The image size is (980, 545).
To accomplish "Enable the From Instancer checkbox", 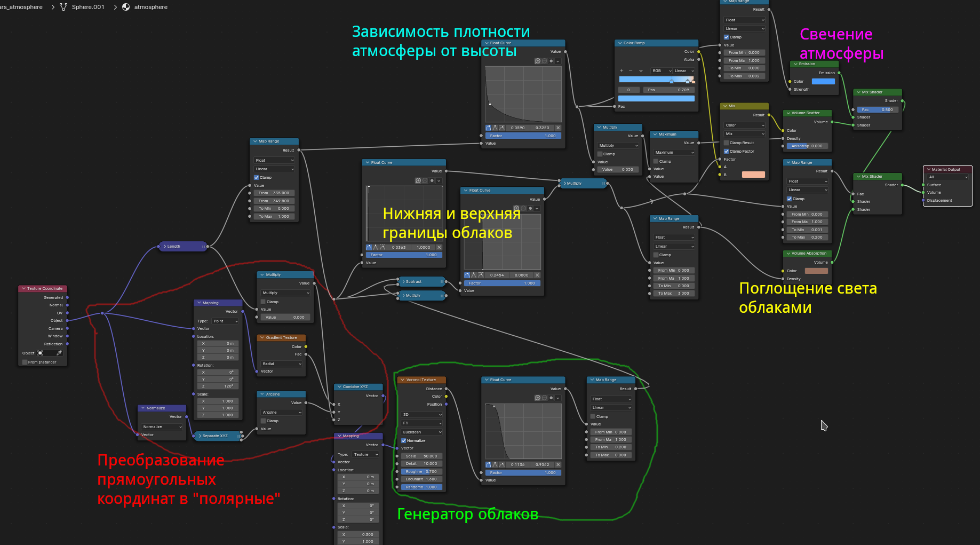I will point(25,362).
